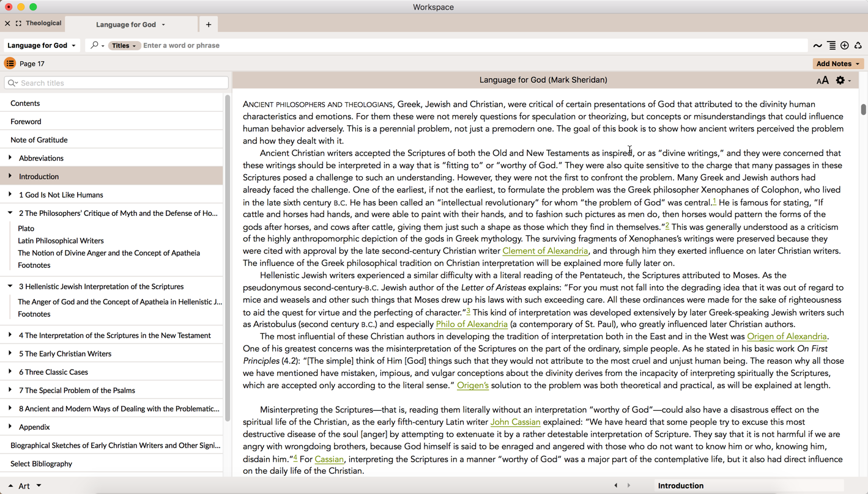Click the tilde icon beside search field
The image size is (868, 494).
point(817,46)
